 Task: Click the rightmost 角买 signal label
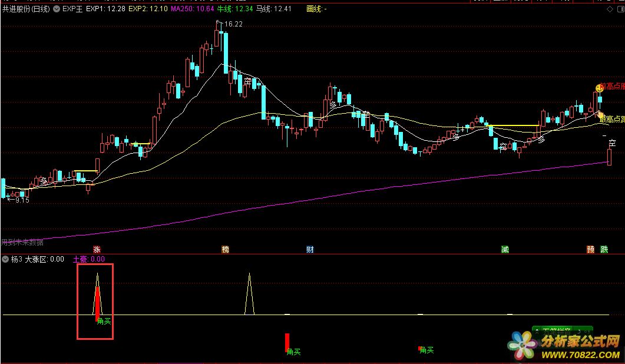click(426, 350)
